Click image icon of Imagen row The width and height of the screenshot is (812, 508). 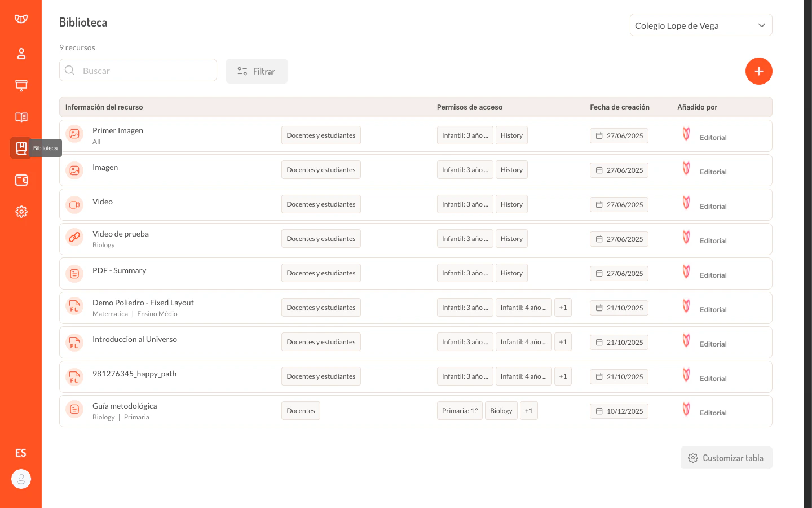[74, 170]
